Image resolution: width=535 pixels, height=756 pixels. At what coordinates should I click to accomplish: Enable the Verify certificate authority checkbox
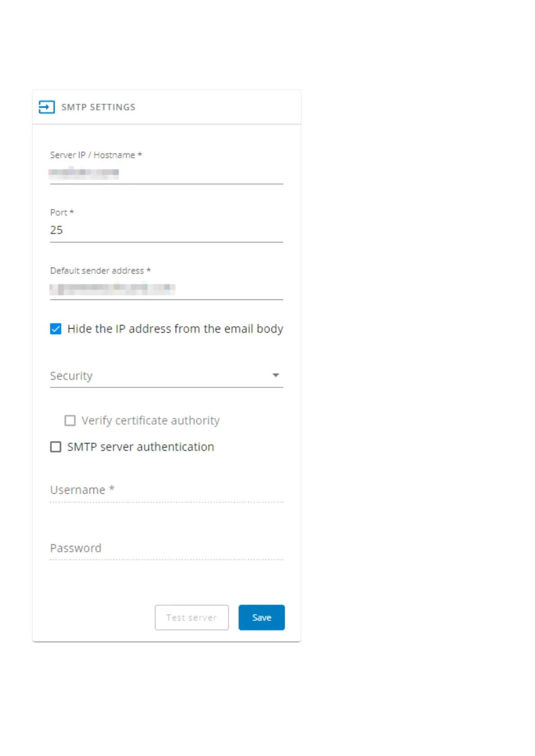[x=70, y=421]
